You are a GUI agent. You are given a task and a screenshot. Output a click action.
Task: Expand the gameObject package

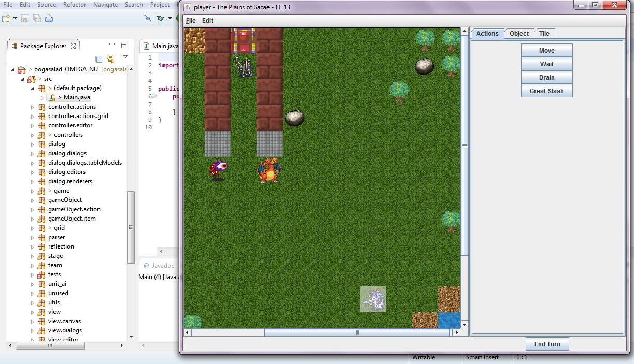click(x=32, y=200)
